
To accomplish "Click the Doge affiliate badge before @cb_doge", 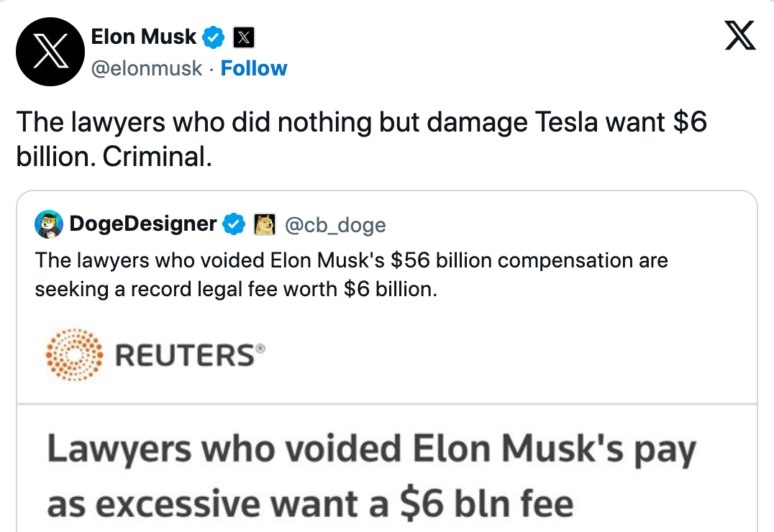I will (265, 225).
